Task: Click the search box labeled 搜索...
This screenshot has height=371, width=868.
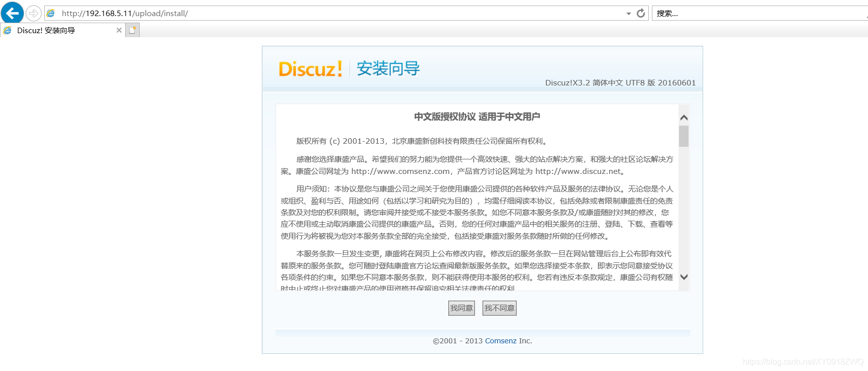Action: (x=760, y=13)
